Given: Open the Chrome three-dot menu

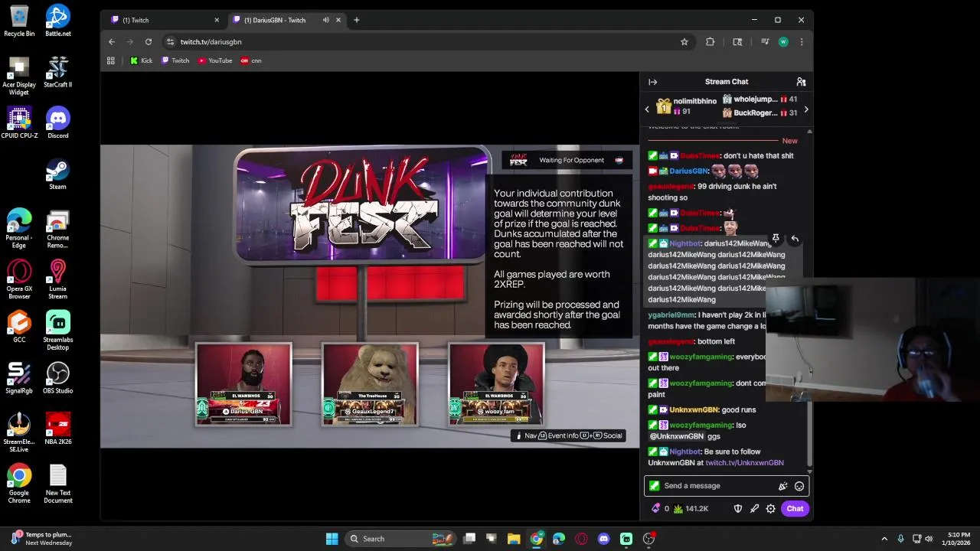Looking at the screenshot, I should [802, 42].
